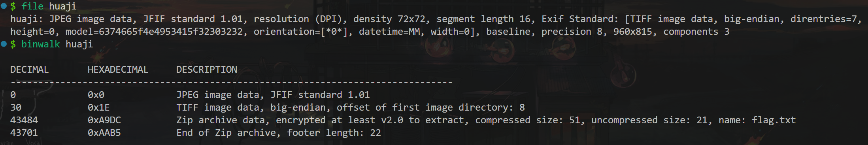Viewport: 868px width, 145px height.
Task: Click the 960x815 dimensions text
Action: [633, 32]
